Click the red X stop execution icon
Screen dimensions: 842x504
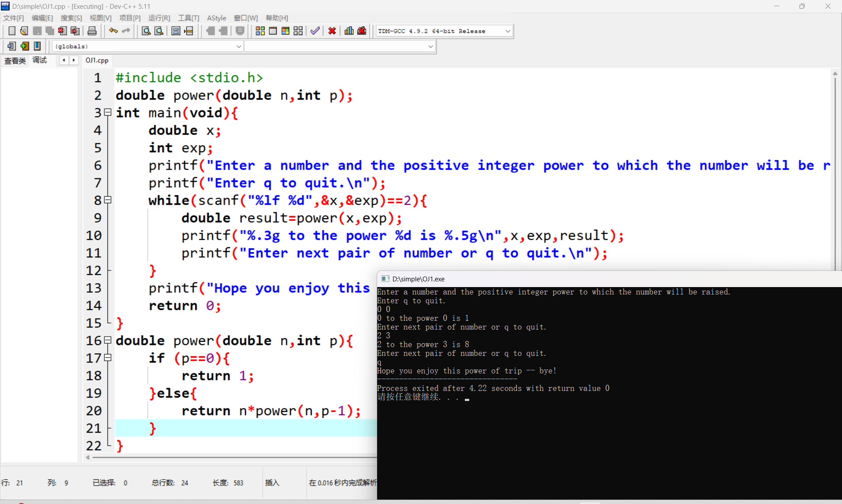pyautogui.click(x=332, y=31)
